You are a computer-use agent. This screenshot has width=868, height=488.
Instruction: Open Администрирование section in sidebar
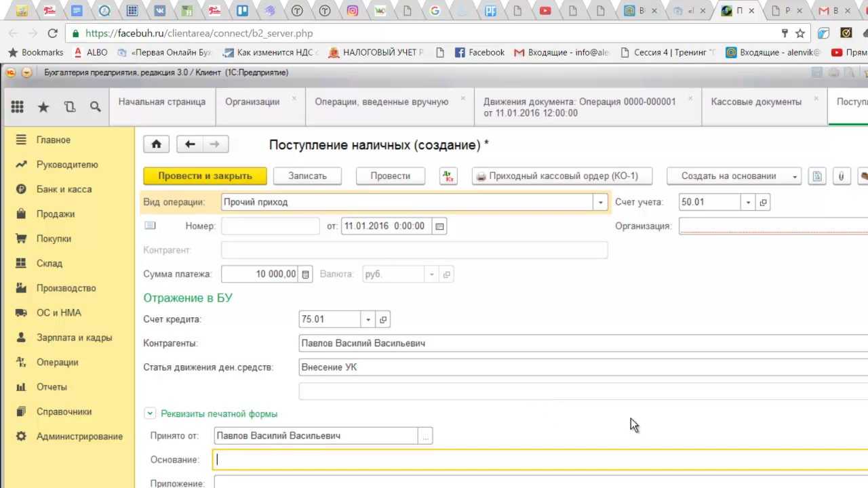[x=79, y=436]
